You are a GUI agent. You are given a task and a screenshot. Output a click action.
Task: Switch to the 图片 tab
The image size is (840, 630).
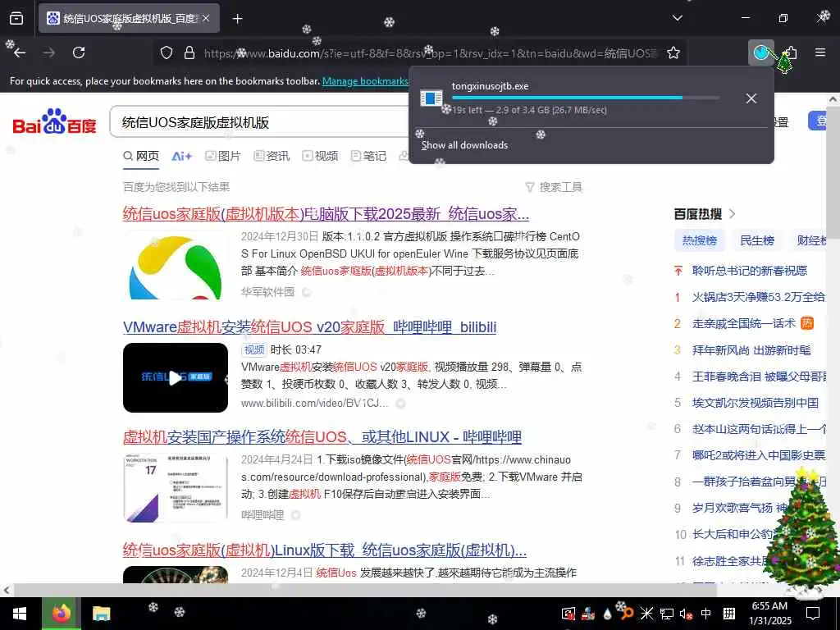click(223, 156)
